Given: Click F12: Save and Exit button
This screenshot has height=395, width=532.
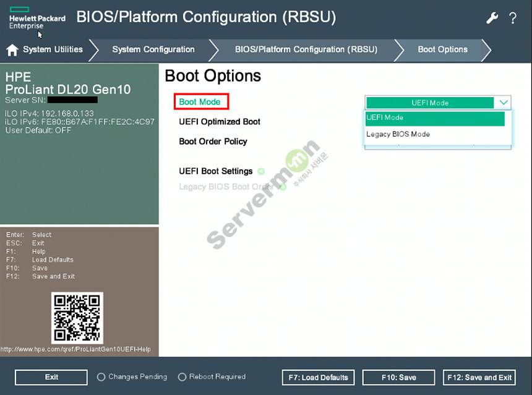Looking at the screenshot, I should click(479, 377).
